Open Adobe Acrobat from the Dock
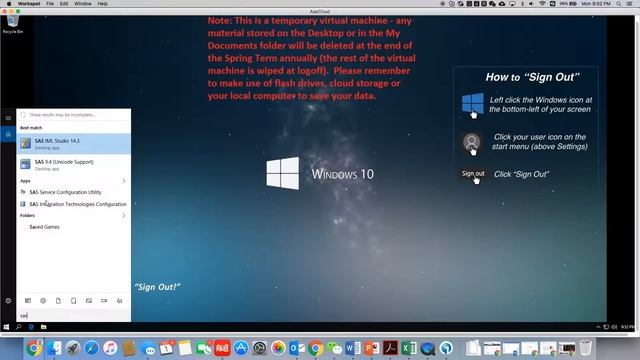The width and height of the screenshot is (640, 360). tap(390, 348)
